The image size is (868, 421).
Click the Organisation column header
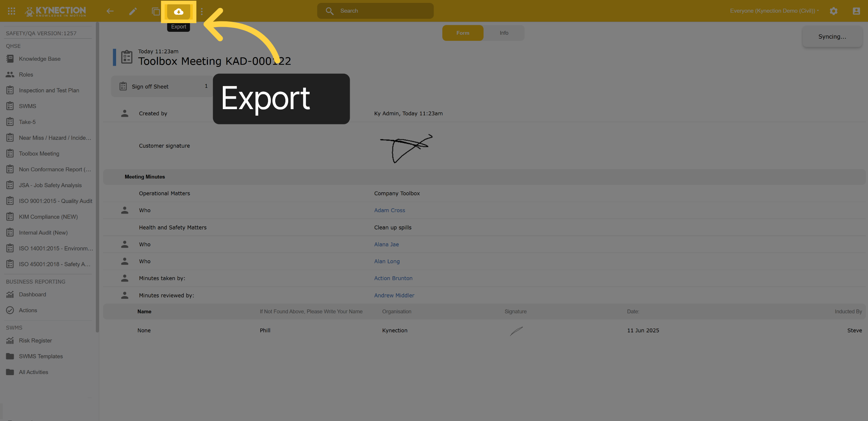click(x=396, y=312)
